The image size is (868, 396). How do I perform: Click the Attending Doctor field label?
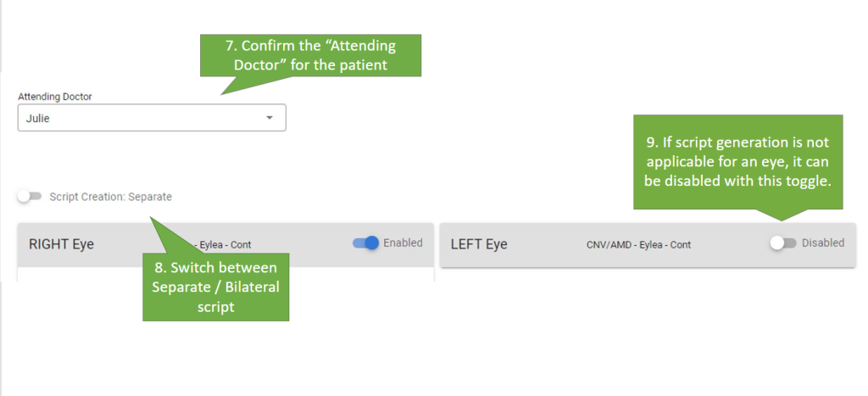54,97
